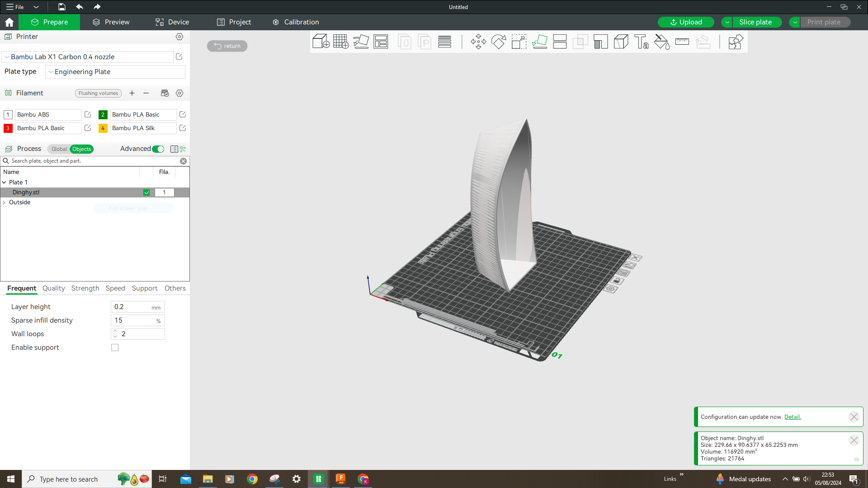Viewport: 868px width, 488px height.
Task: Click the Redo arrow icon
Action: pyautogui.click(x=97, y=7)
